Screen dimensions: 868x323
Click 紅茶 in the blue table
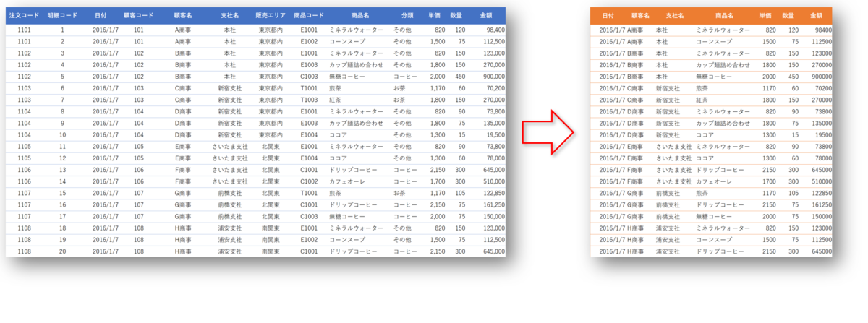(x=336, y=99)
